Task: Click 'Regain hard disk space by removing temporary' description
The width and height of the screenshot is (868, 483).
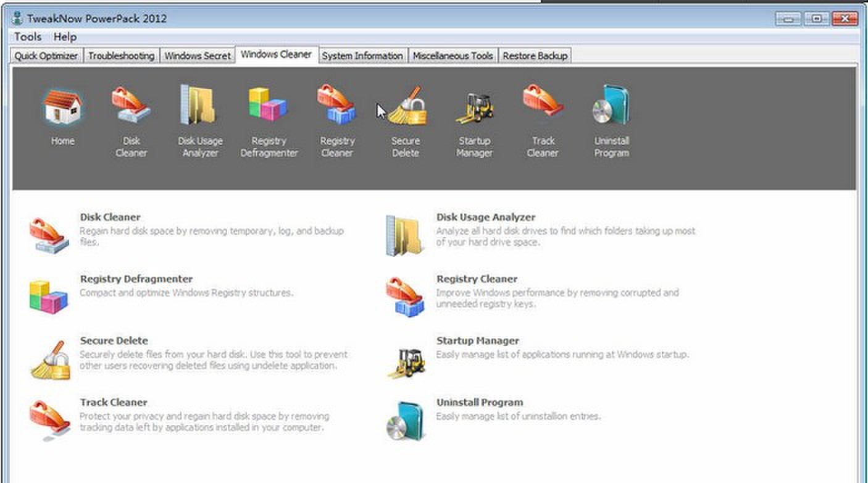Action: click(x=212, y=237)
